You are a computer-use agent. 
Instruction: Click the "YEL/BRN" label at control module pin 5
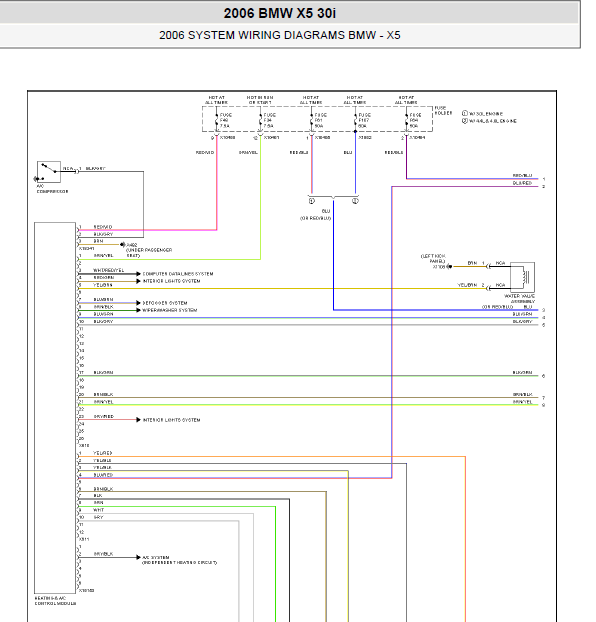tap(103, 285)
